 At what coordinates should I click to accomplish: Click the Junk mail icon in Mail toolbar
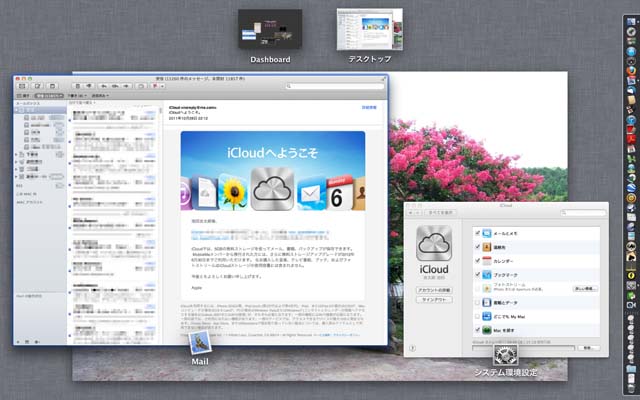click(x=89, y=86)
